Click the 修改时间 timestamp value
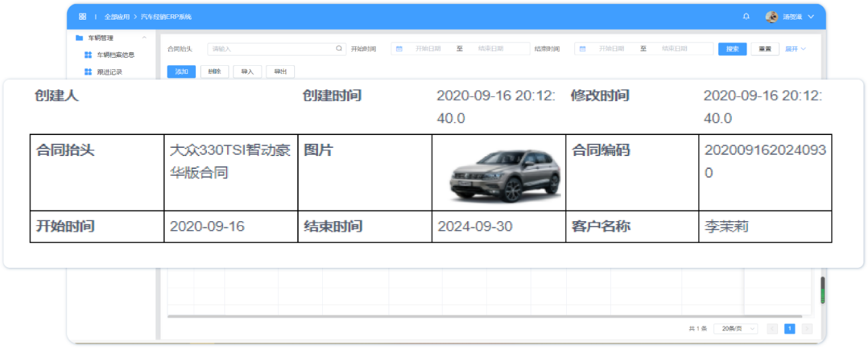Viewport: 868px width, 348px height. (763, 107)
